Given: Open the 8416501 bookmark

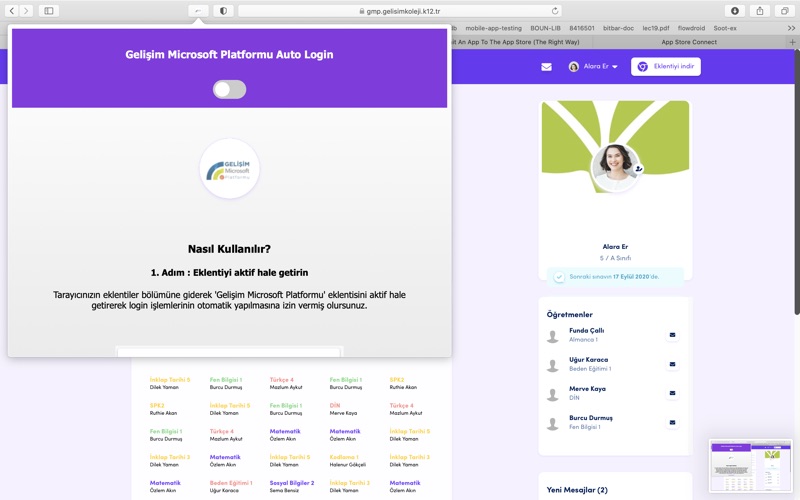Looking at the screenshot, I should click(x=582, y=28).
